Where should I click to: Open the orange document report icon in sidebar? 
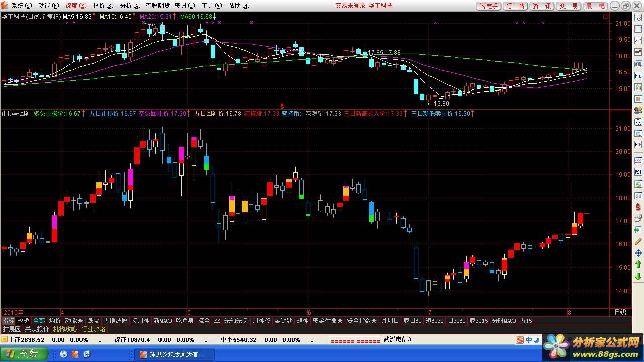(638, 99)
